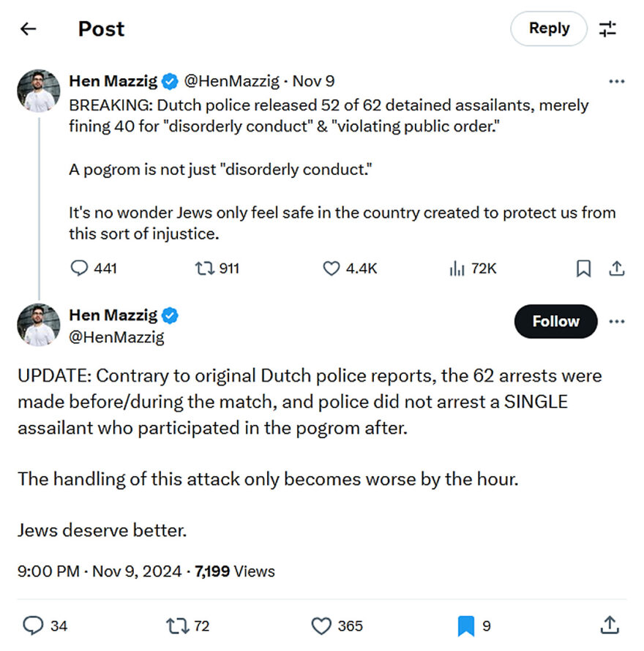Click Hen Mazzig's avatar on first post

pos(39,91)
